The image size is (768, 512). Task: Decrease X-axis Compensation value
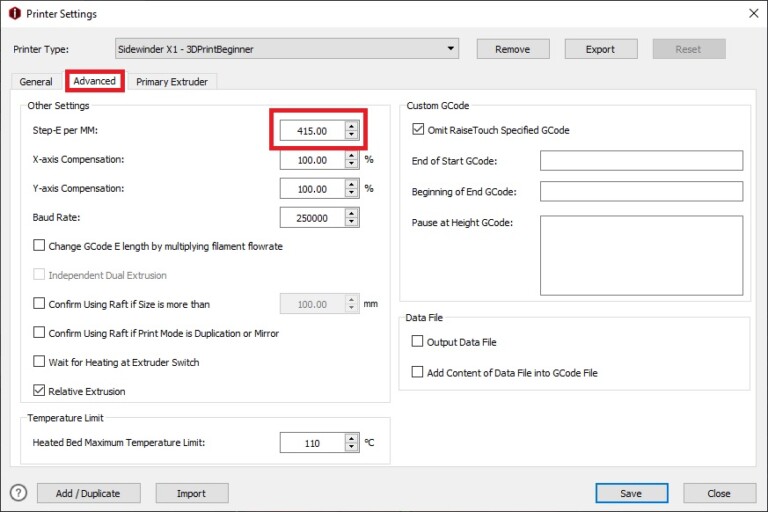pos(352,164)
